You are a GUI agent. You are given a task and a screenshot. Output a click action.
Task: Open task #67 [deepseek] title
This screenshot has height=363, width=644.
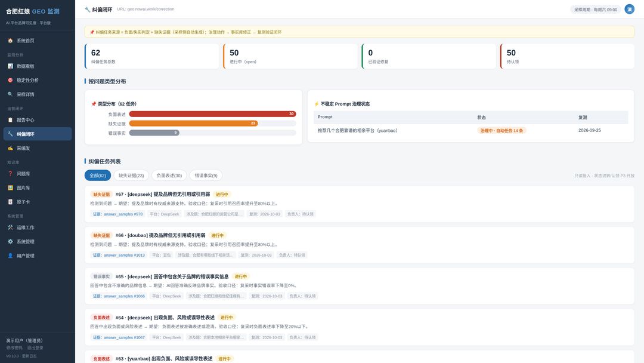tap(163, 195)
